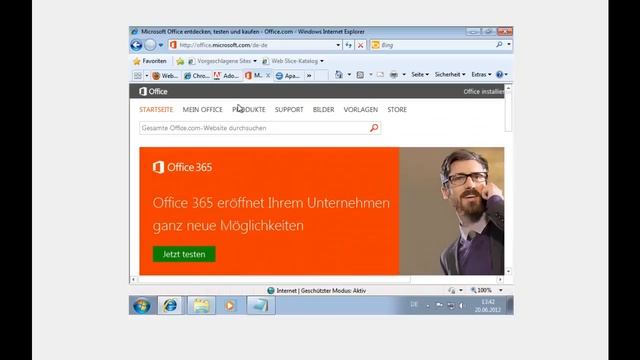Show more tabs with the chevron button
Screen dimensions: 640x360
click(x=309, y=76)
